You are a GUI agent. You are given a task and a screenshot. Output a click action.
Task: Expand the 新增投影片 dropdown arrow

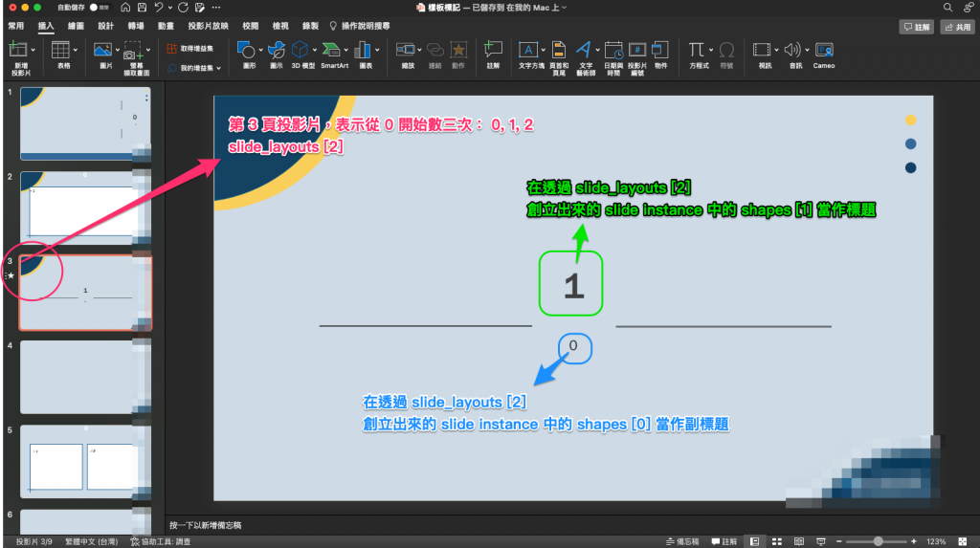coord(33,50)
